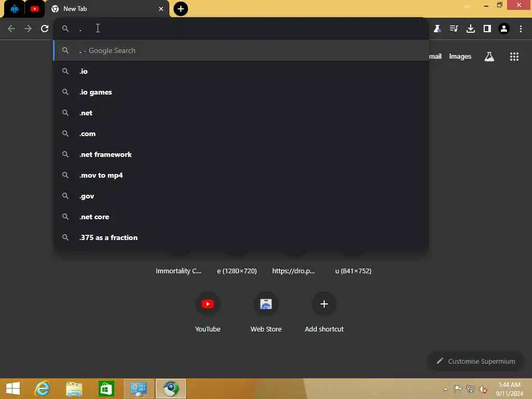Pick the '.io' suggestion

pyautogui.click(x=241, y=71)
